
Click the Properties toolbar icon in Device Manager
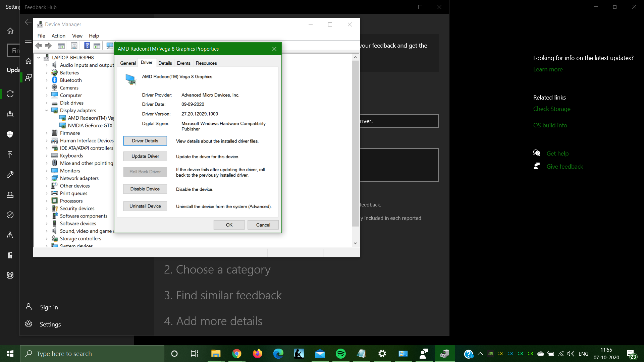click(74, 46)
